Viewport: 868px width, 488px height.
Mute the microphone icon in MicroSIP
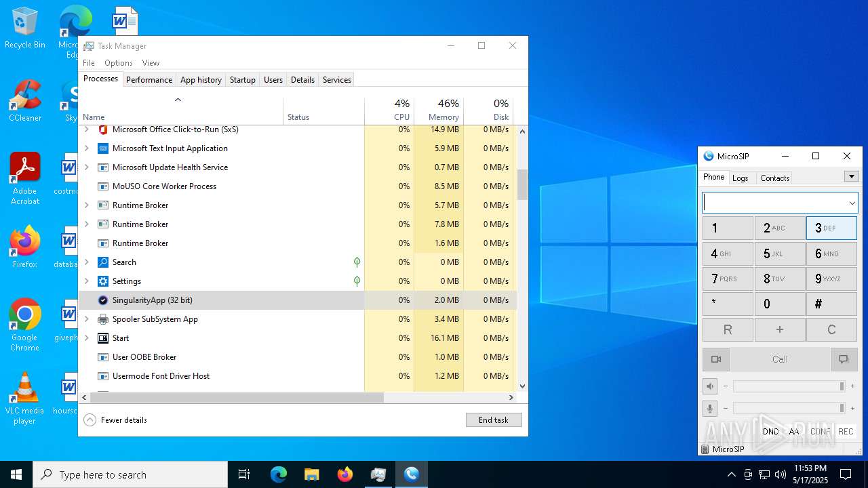(710, 408)
